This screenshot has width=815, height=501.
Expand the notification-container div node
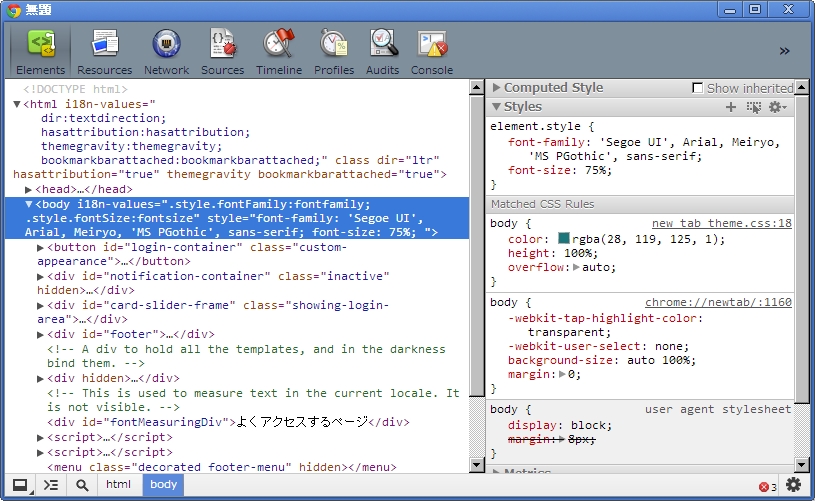41,277
